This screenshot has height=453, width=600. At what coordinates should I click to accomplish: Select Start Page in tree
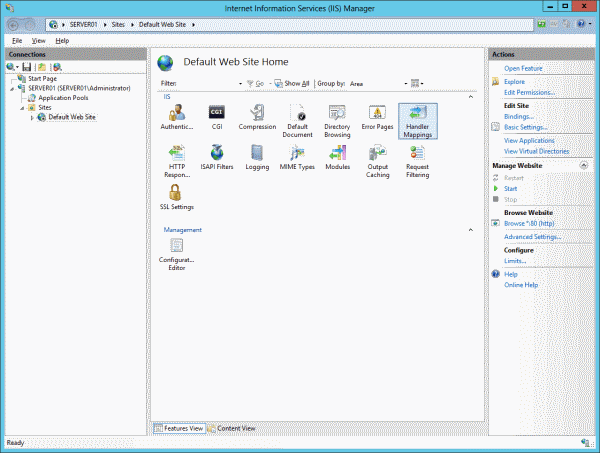coord(42,78)
